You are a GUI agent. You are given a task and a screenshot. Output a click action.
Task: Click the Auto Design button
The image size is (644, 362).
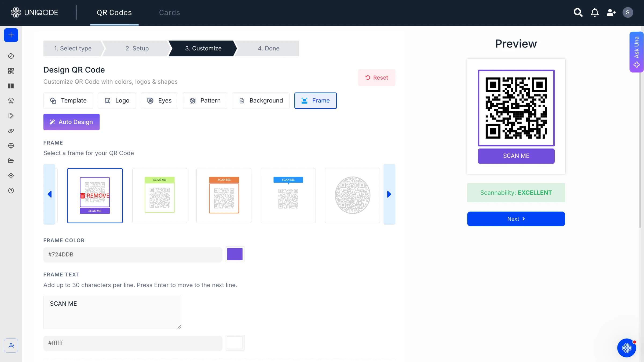(x=71, y=122)
